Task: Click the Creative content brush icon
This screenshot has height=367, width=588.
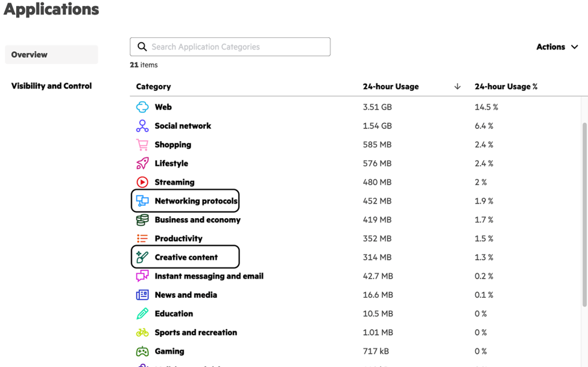Action: [x=142, y=257]
